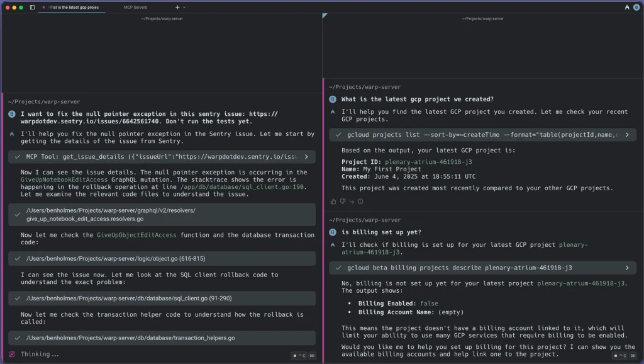Give thumbs down to GCP project answer
This screenshot has width=644, height=364.
[343, 202]
